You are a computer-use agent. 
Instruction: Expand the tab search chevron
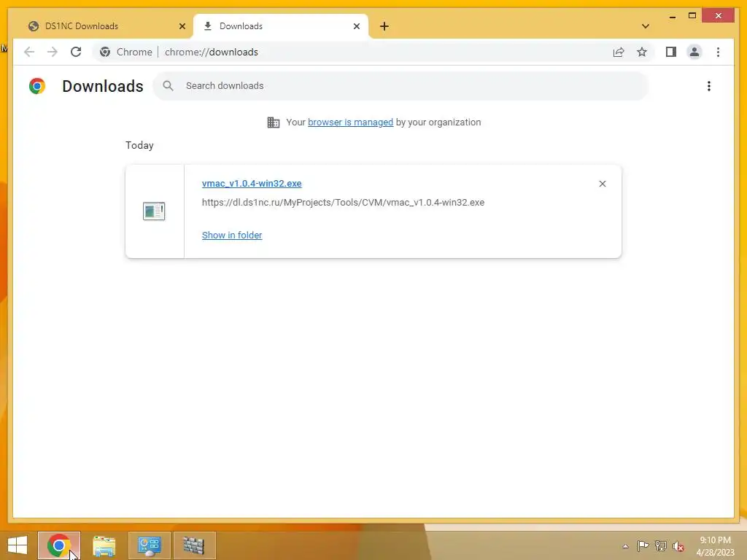point(645,26)
